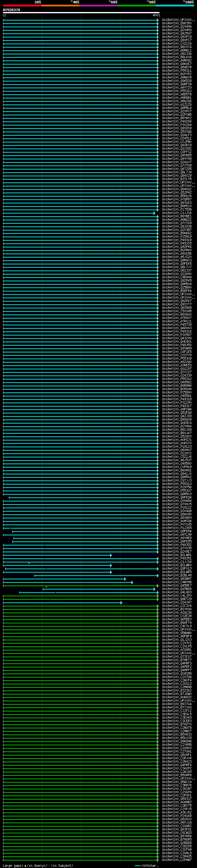The image size is (197, 868).
Task: Select hit label UniRef100_Q96528
Action: [177, 81]
